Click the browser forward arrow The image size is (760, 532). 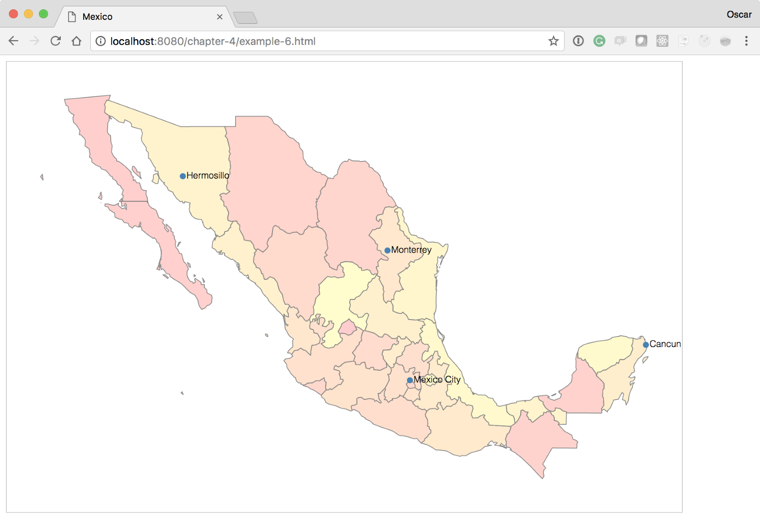pyautogui.click(x=35, y=41)
